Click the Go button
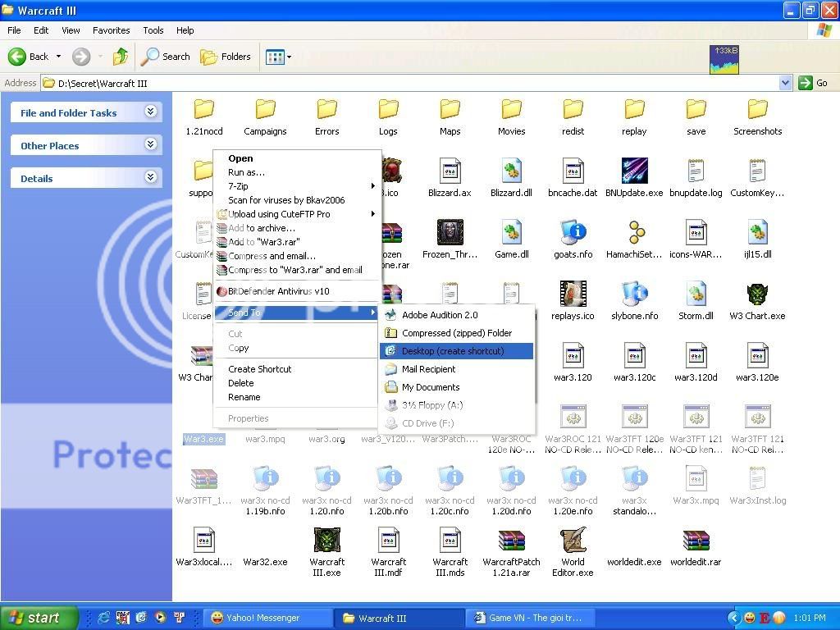This screenshot has width=840, height=630. (814, 83)
